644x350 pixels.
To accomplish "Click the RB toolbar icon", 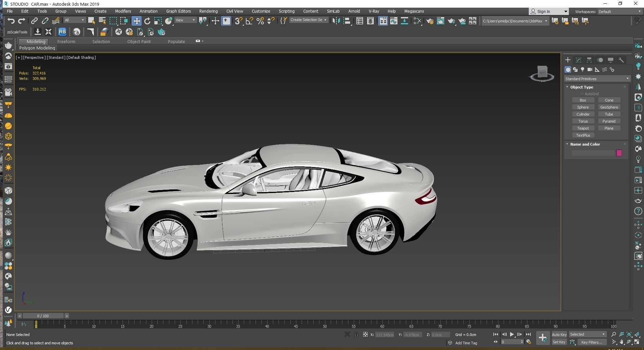I will [62, 32].
